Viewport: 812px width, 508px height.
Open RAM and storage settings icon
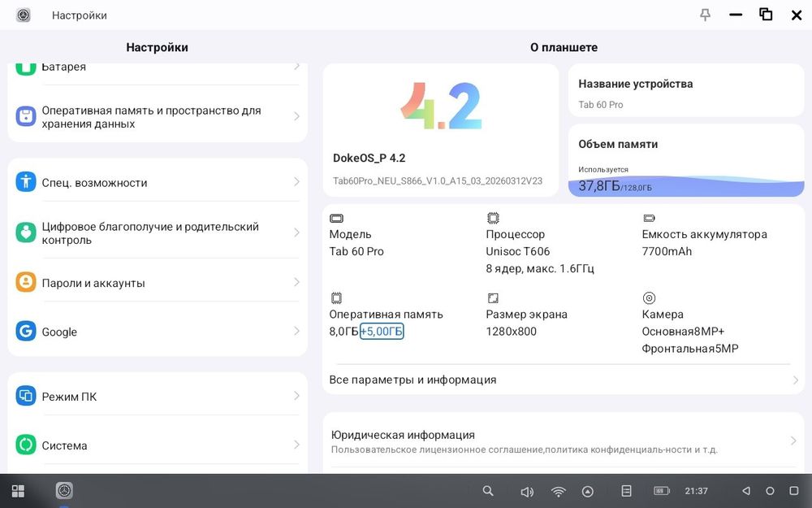[x=25, y=116]
